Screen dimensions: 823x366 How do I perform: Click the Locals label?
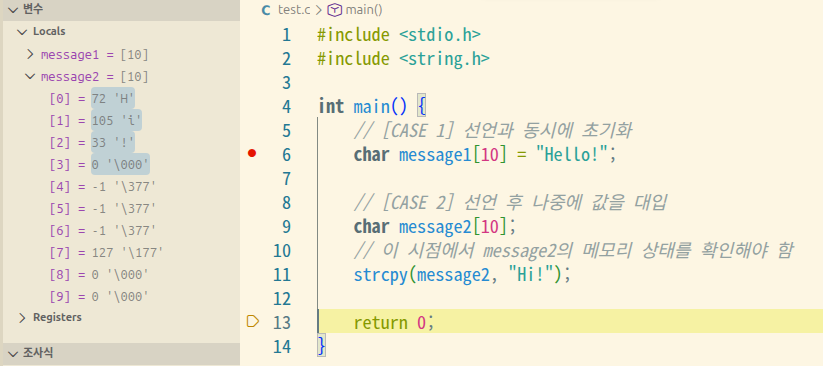49,32
